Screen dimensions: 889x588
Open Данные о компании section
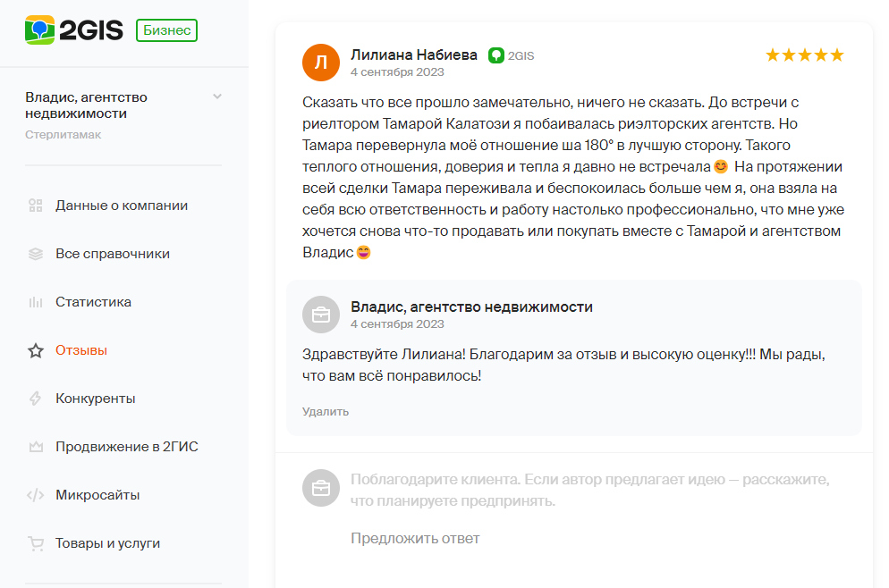[x=122, y=206]
